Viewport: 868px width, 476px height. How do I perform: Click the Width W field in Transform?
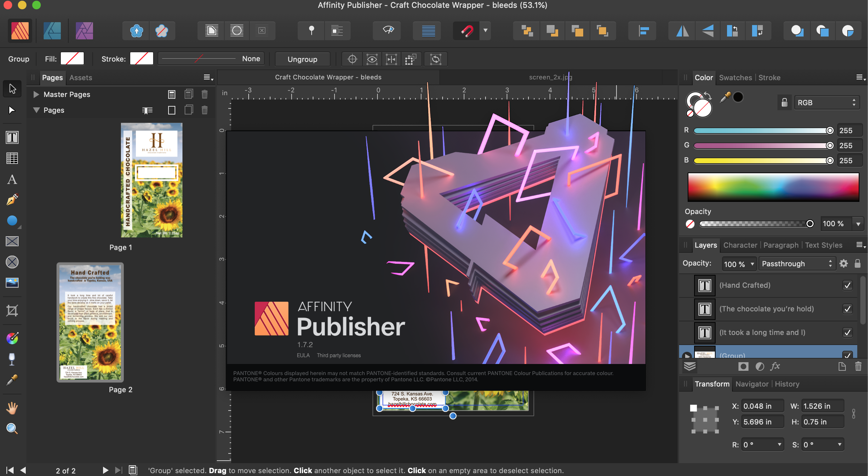pyautogui.click(x=822, y=406)
